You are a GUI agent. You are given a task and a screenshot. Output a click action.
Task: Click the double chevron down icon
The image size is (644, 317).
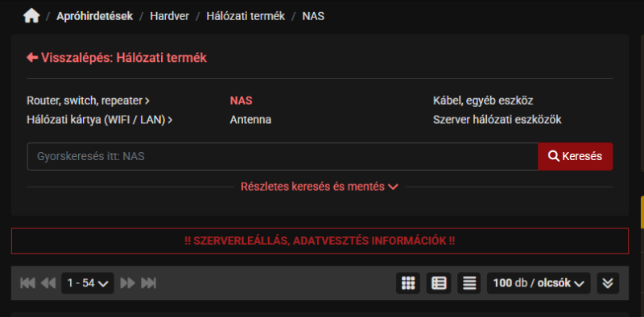(x=608, y=283)
